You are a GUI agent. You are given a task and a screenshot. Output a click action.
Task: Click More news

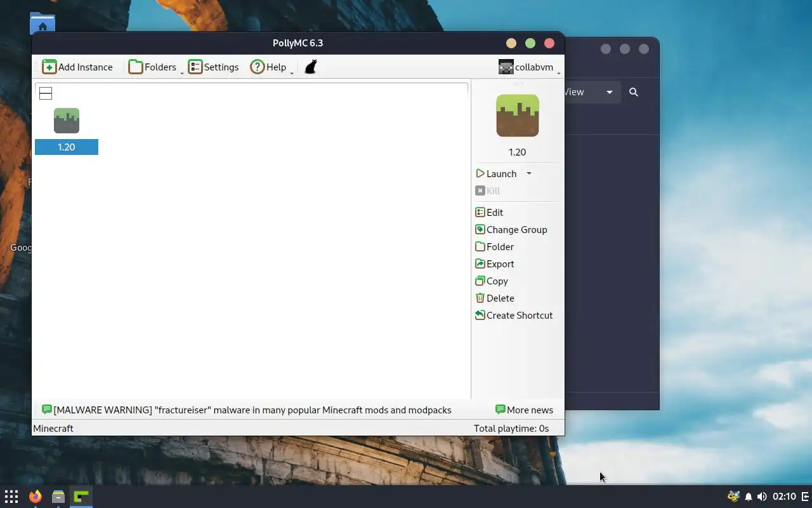524,410
